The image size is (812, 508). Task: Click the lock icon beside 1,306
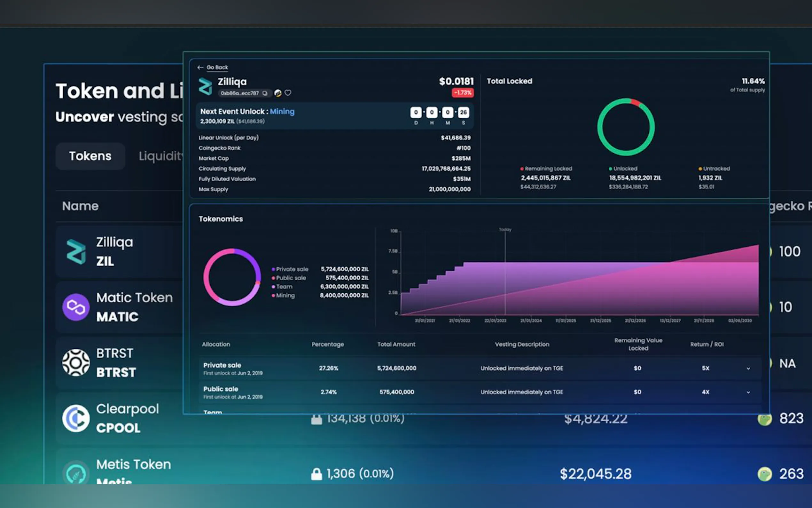pyautogui.click(x=316, y=474)
